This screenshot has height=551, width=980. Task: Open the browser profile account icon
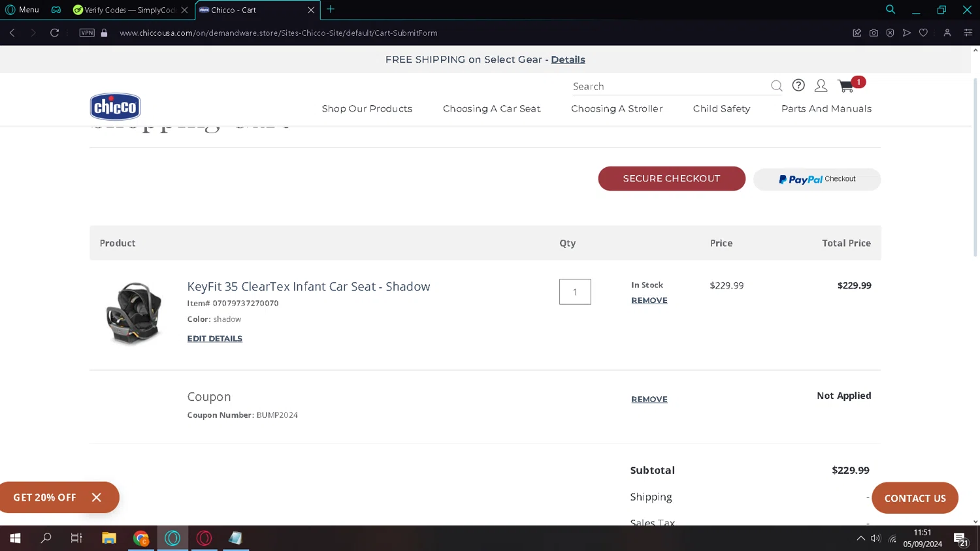(x=947, y=33)
